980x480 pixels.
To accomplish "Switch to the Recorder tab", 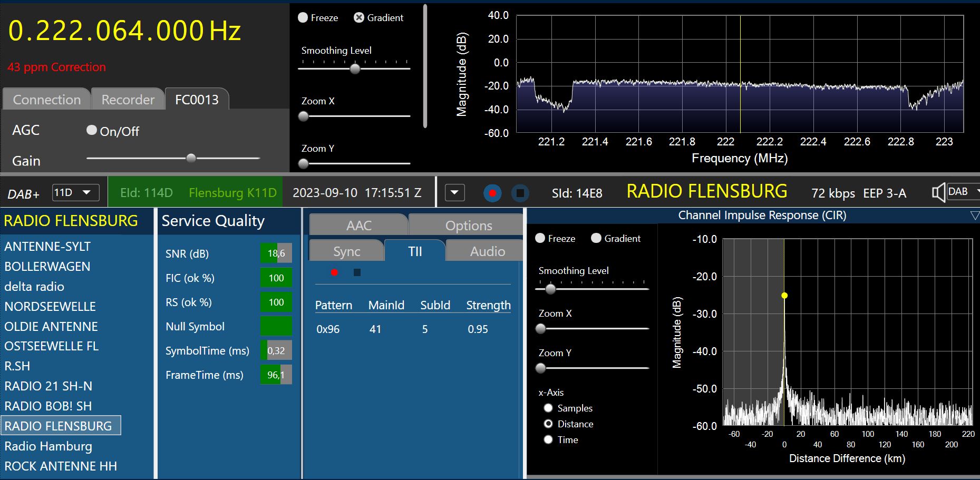I will point(128,100).
